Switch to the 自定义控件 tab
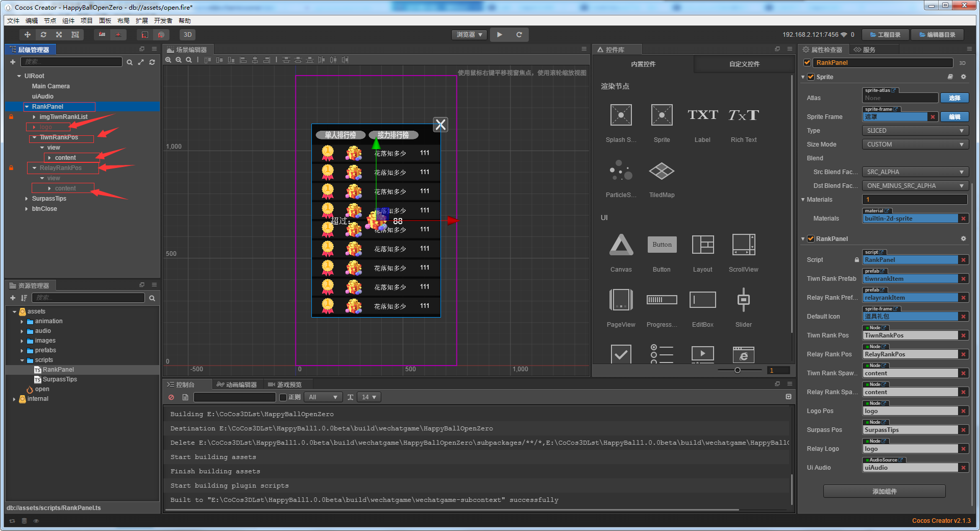The image size is (980, 531). [744, 64]
